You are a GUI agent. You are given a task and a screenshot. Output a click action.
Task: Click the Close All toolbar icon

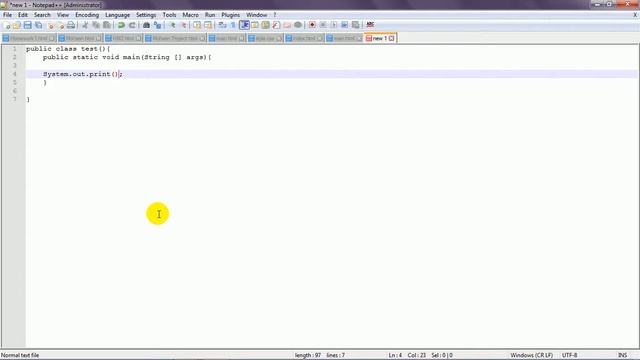pos(61,25)
